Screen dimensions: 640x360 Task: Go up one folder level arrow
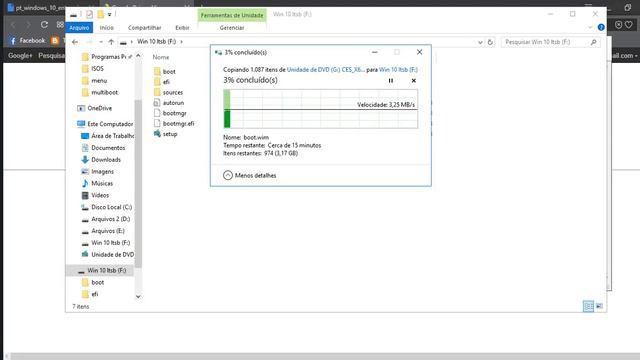pos(111,42)
